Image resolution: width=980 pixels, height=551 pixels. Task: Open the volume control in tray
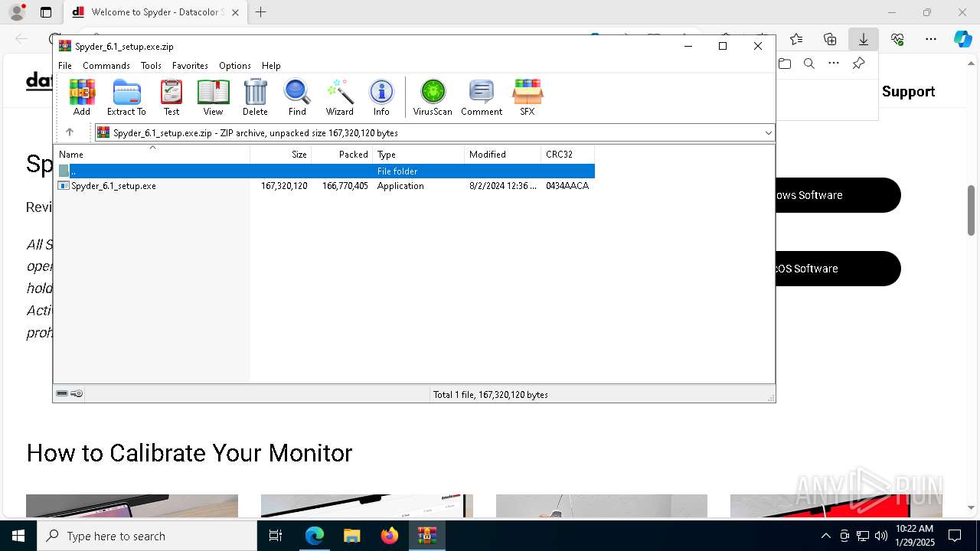tap(880, 536)
